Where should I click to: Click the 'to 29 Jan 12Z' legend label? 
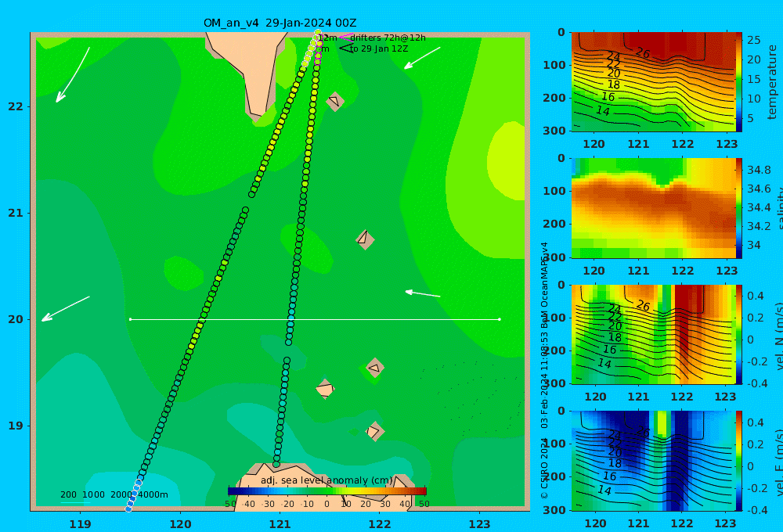379,49
